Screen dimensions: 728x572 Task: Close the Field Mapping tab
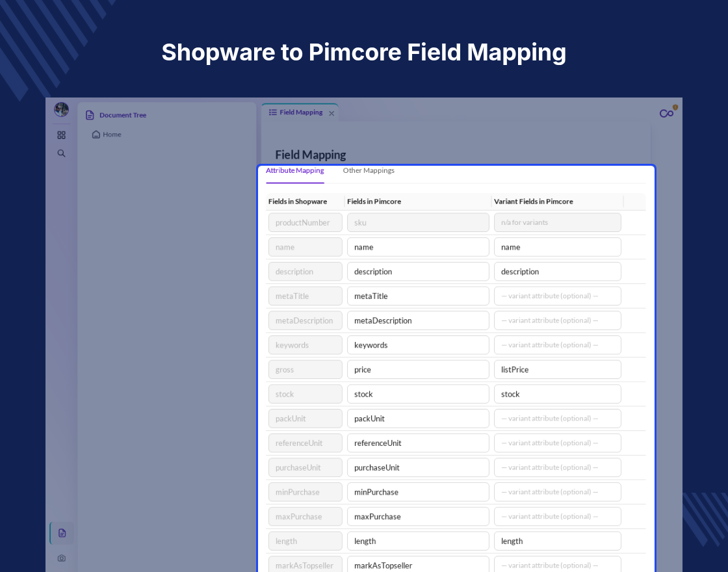[331, 113]
